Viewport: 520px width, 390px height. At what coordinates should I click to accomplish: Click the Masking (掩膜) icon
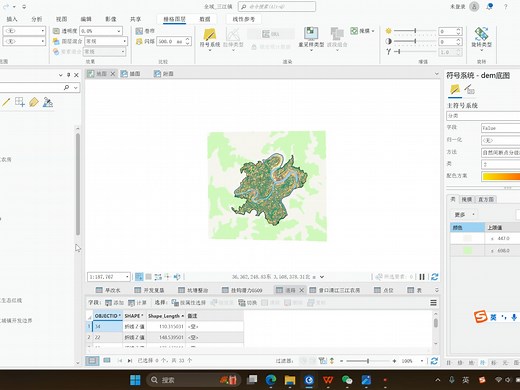(x=354, y=31)
